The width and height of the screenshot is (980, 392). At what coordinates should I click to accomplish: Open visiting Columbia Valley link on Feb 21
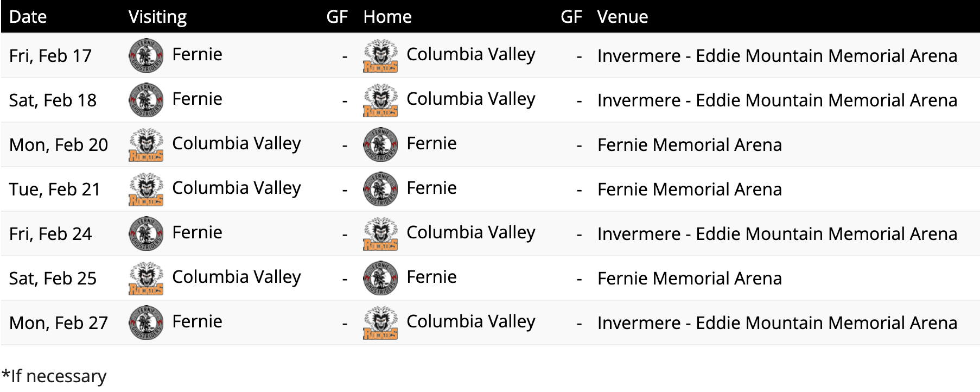pyautogui.click(x=237, y=188)
